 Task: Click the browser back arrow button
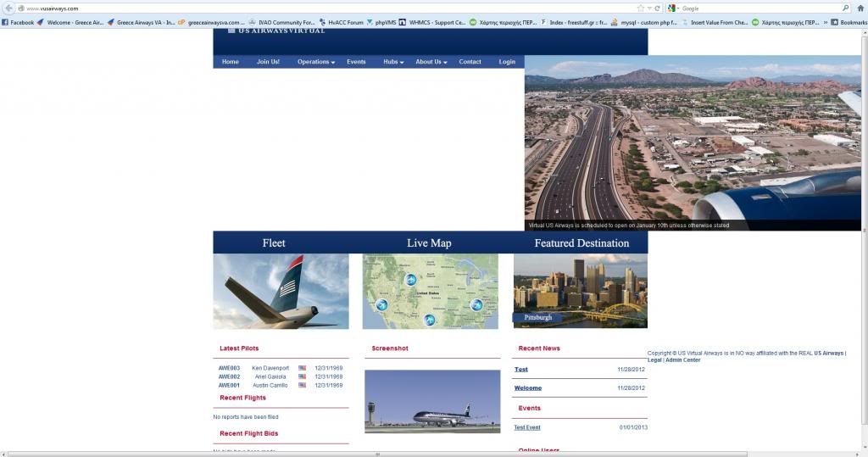[8, 8]
